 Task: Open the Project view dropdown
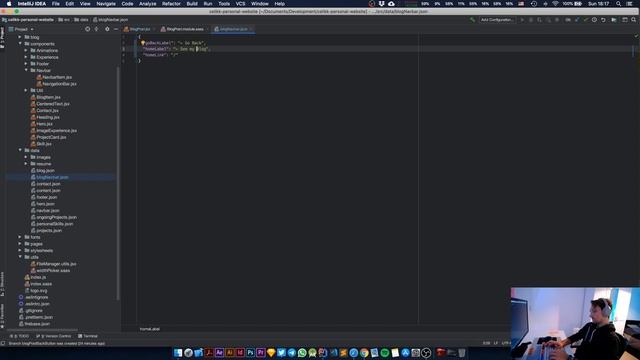pos(21,29)
